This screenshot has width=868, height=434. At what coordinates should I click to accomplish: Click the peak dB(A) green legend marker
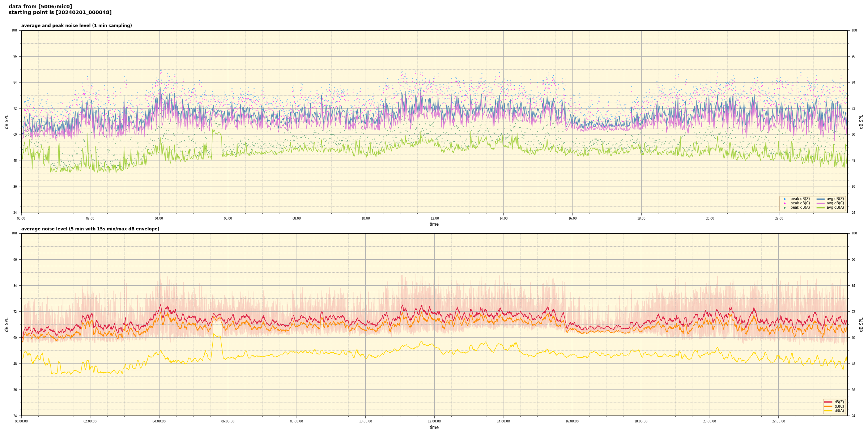[x=784, y=208]
